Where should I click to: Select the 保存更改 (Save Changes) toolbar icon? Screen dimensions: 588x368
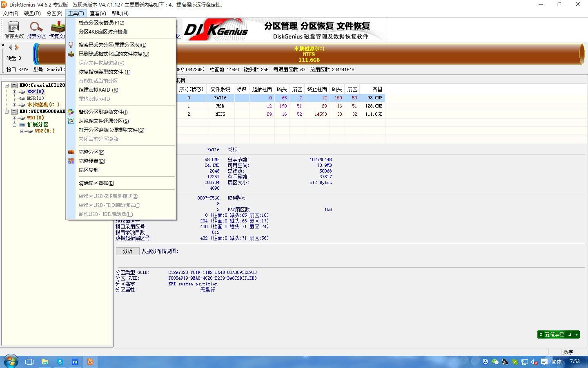click(x=13, y=28)
